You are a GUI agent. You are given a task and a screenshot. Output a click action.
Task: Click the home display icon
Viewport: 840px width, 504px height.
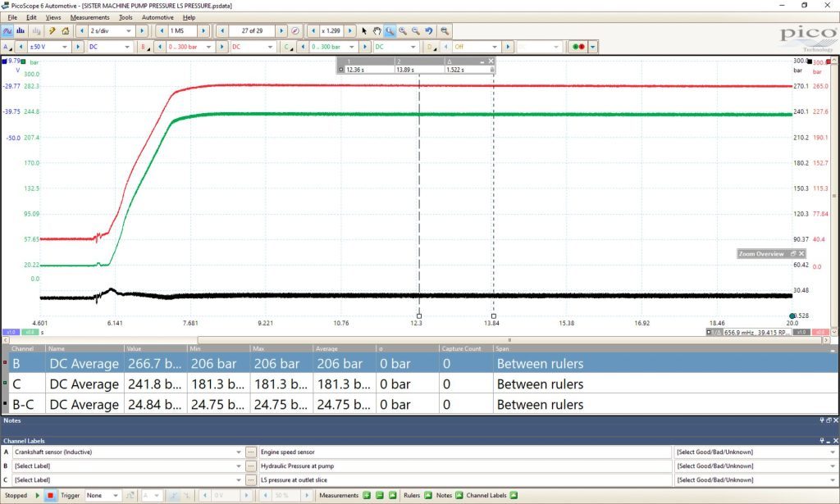click(x=66, y=31)
